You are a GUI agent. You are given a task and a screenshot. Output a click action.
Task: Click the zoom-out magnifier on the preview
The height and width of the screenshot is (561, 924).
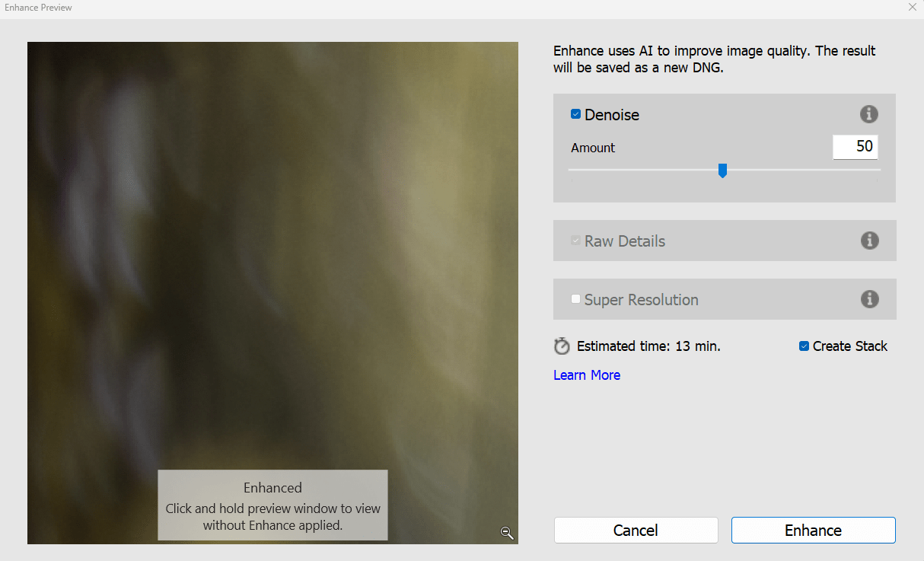pyautogui.click(x=507, y=533)
